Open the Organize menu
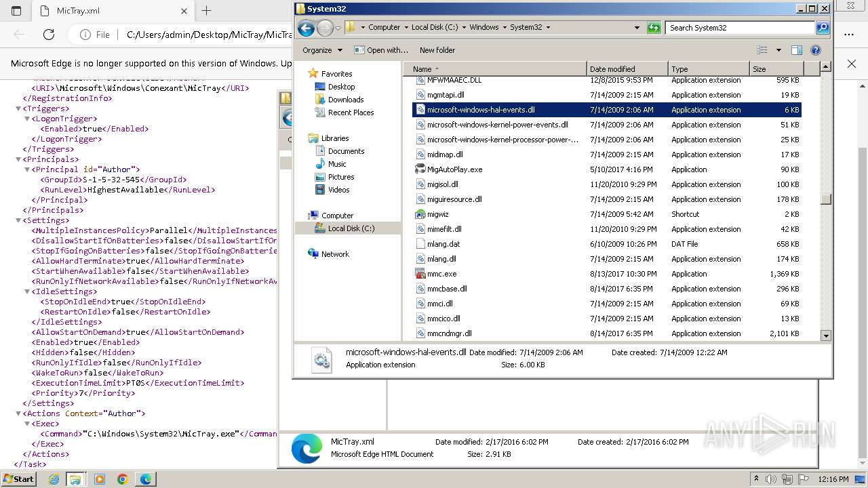 pos(322,50)
